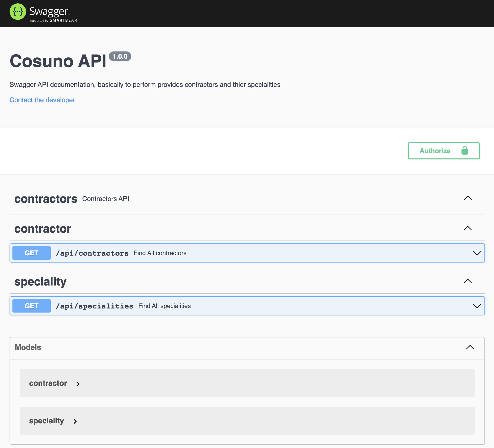494x448 pixels.
Task: Click the Swagger API documentation description
Action: coord(145,84)
